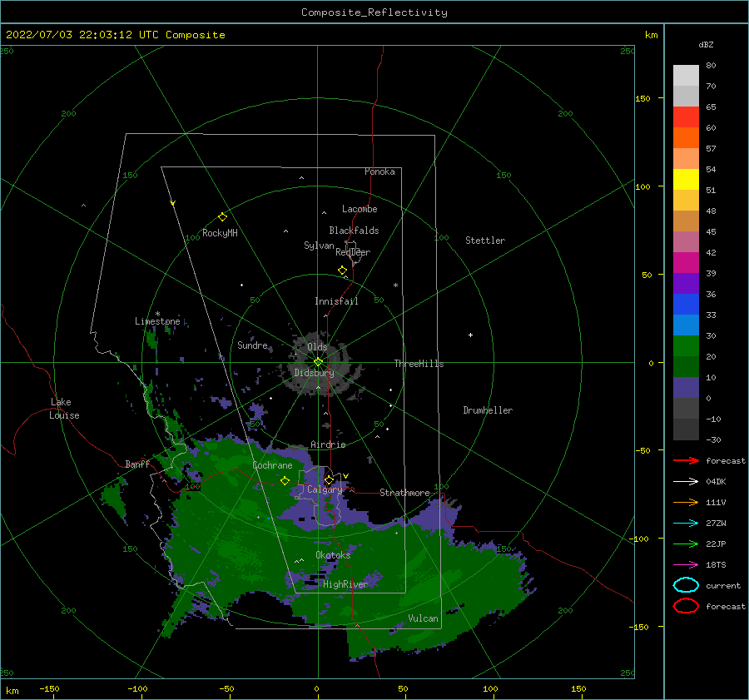The width and height of the screenshot is (749, 700).
Task: Click the Calgary city label
Action: tap(325, 489)
